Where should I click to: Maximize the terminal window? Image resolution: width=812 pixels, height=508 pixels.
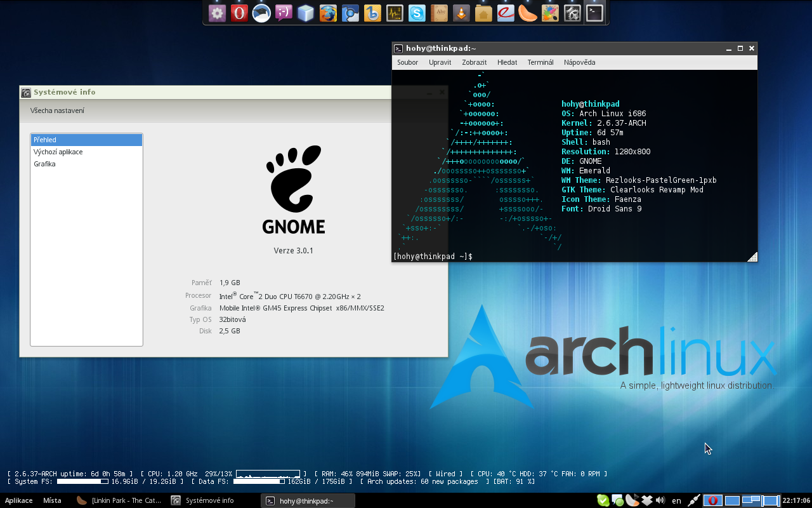pyautogui.click(x=740, y=48)
